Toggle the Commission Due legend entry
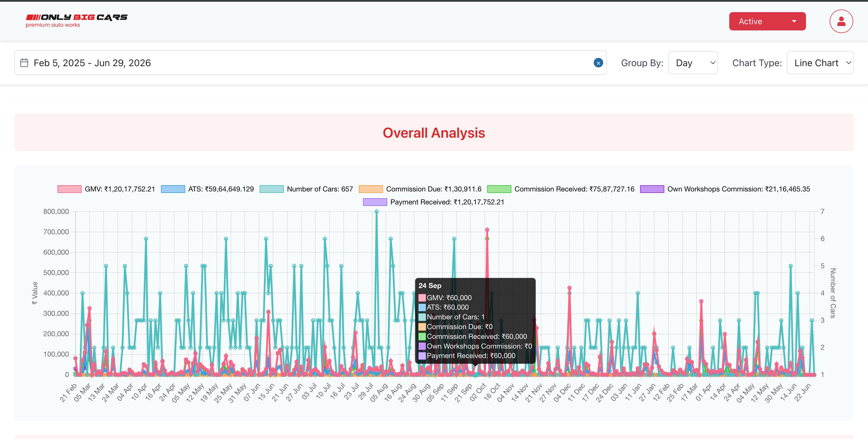The width and height of the screenshot is (868, 439). pyautogui.click(x=420, y=189)
